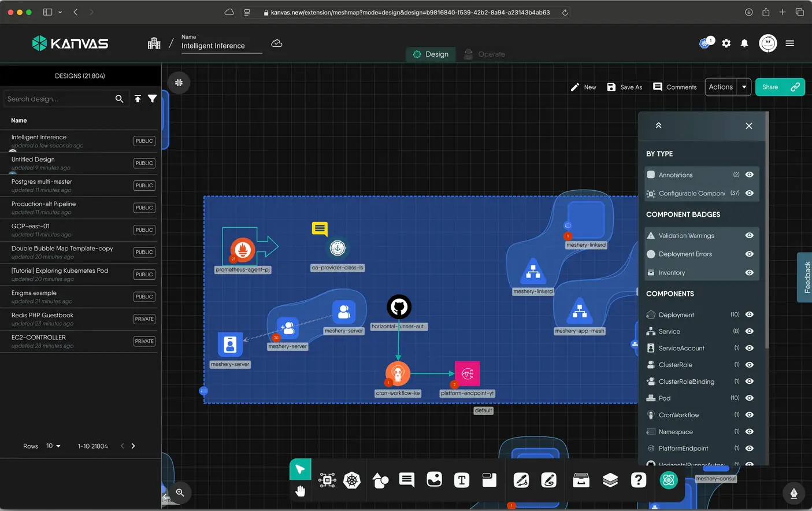Select the hand pan tool
The image size is (812, 511).
click(x=300, y=491)
